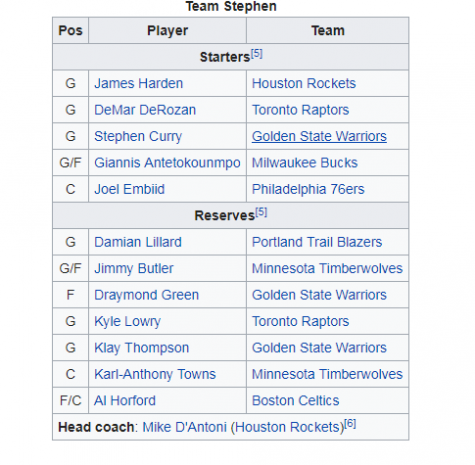
Task: Click Draymond Green link
Action: pyautogui.click(x=147, y=295)
